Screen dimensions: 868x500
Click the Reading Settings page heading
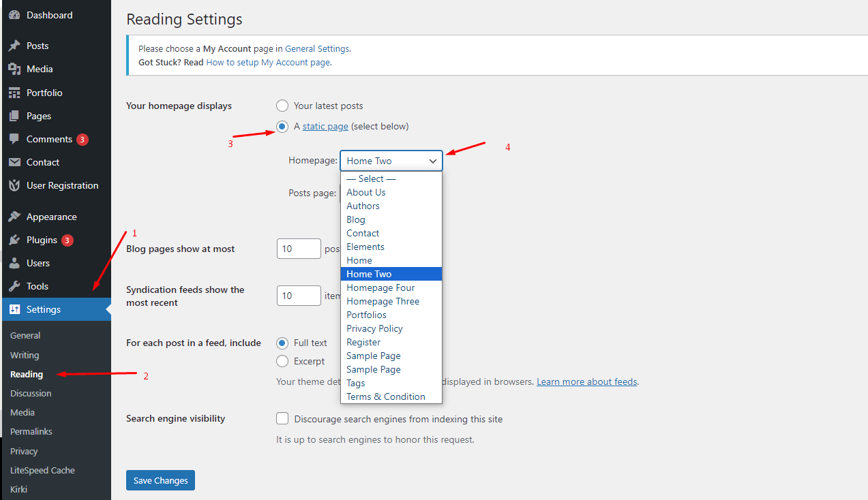pos(184,20)
